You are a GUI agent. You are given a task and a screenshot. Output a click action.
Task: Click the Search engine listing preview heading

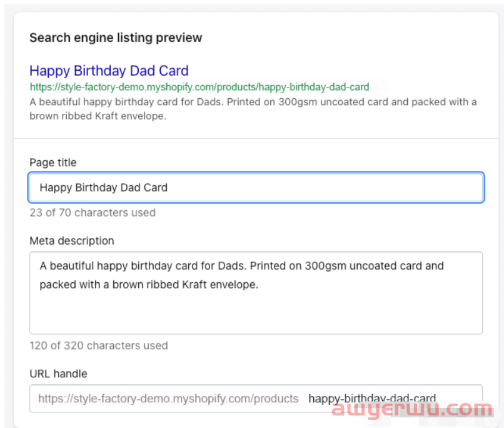pos(116,38)
